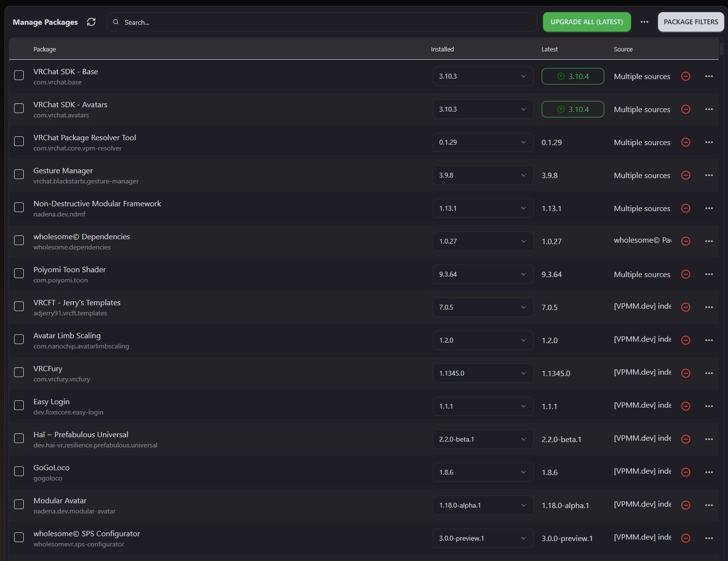Screen dimensions: 728x561
Task: Upgrade VRChat SDK - Base to 3.10.4
Action: pos(573,76)
